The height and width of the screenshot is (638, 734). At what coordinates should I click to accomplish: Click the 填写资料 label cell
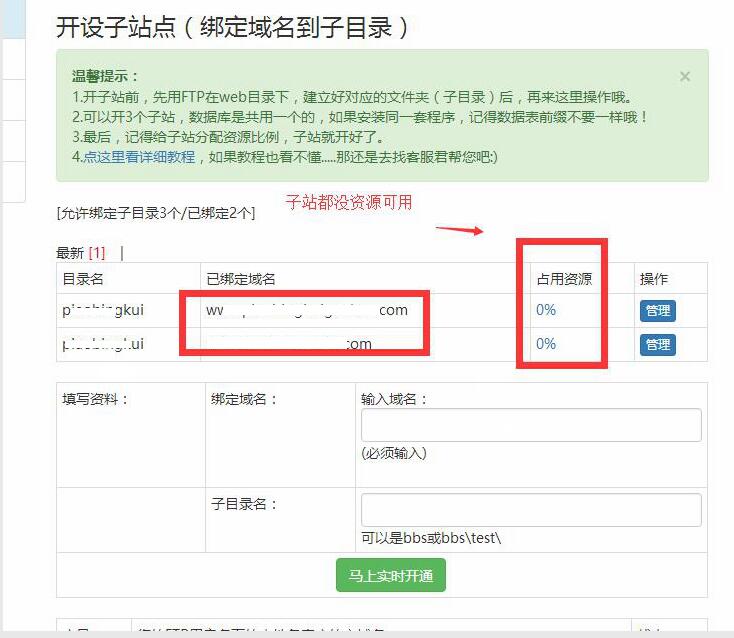[95, 399]
